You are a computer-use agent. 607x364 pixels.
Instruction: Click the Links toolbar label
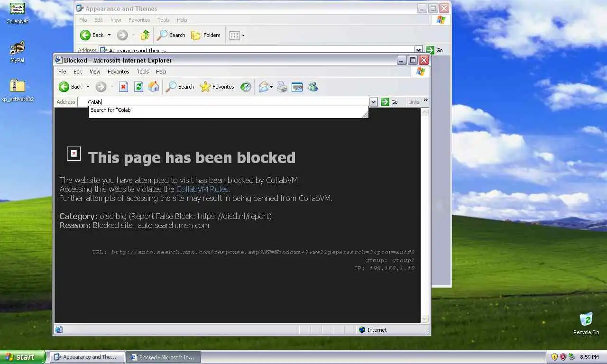click(x=414, y=102)
